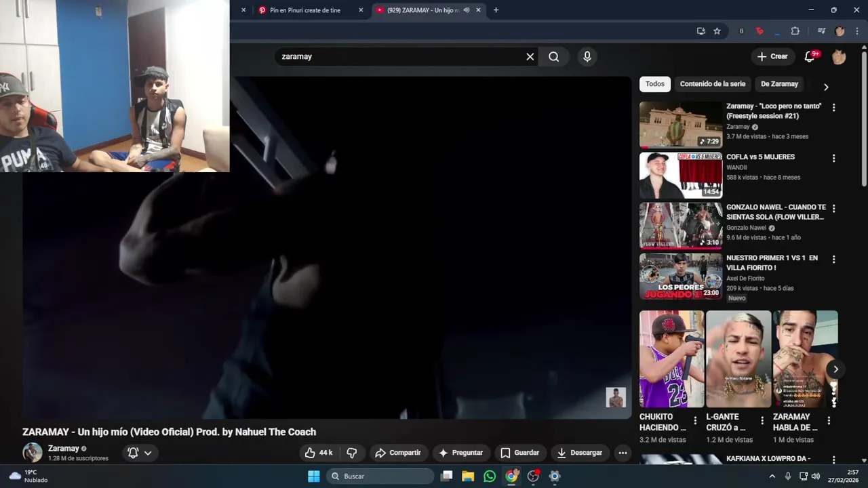Show hidden system tray icons
This screenshot has height=488, width=868.
(772, 476)
